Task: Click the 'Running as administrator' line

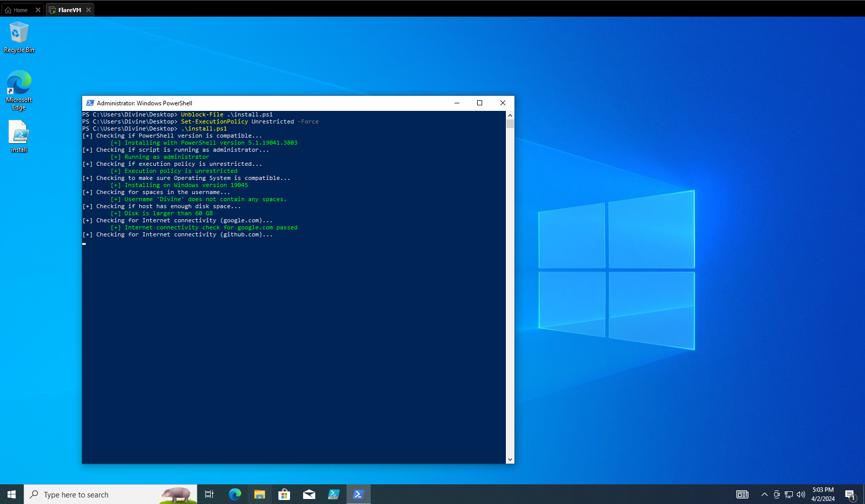Action: point(160,157)
